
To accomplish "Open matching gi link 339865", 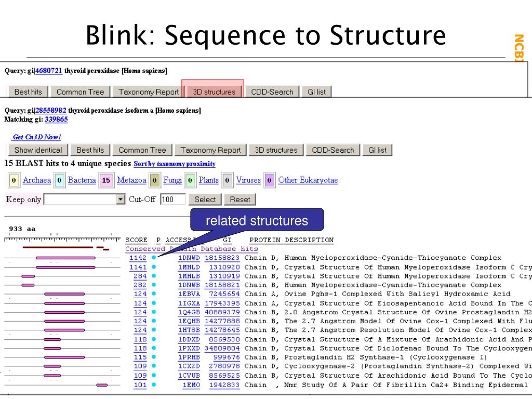I will click(x=56, y=119).
